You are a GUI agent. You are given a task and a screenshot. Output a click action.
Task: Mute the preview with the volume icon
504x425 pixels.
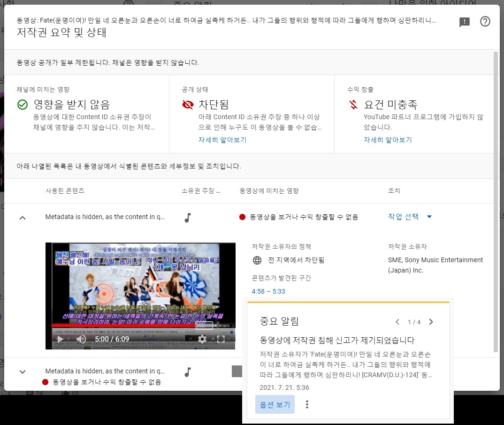81,339
